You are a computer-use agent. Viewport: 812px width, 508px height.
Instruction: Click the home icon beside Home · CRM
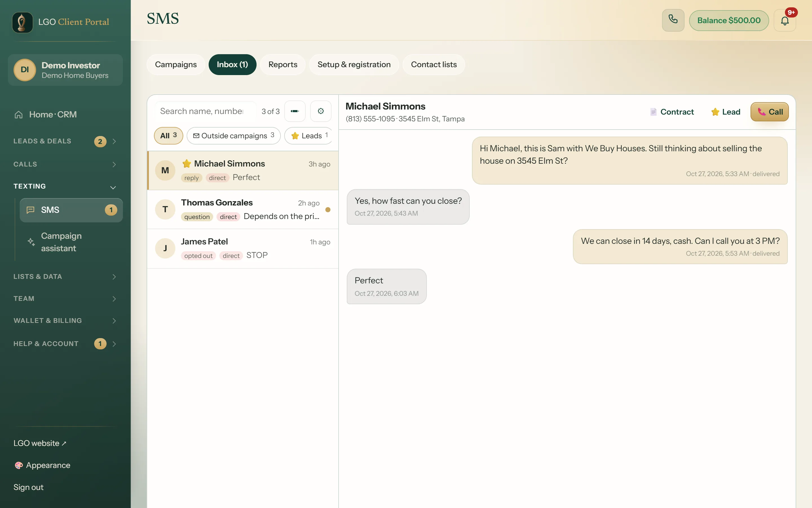pos(18,115)
